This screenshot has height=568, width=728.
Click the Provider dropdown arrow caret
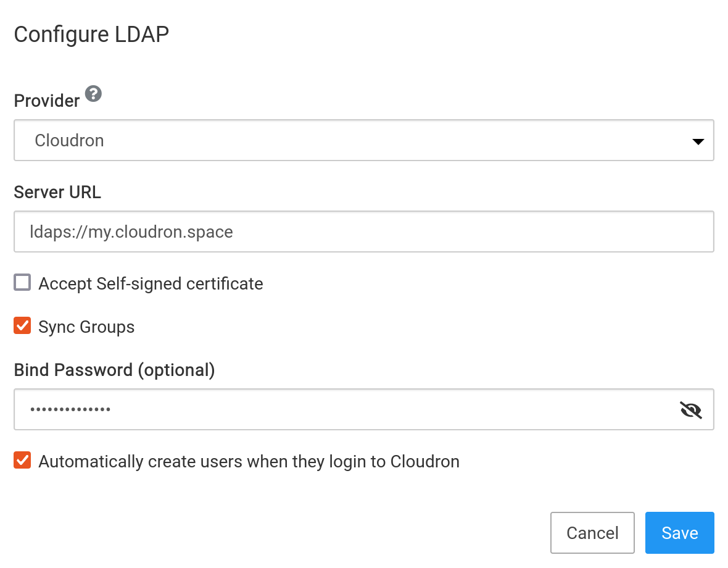tap(698, 141)
